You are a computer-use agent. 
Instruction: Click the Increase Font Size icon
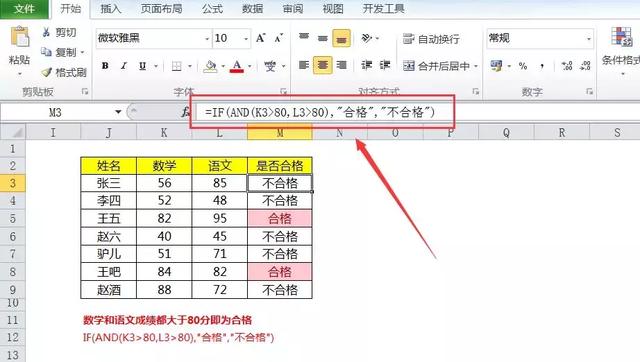click(260, 38)
